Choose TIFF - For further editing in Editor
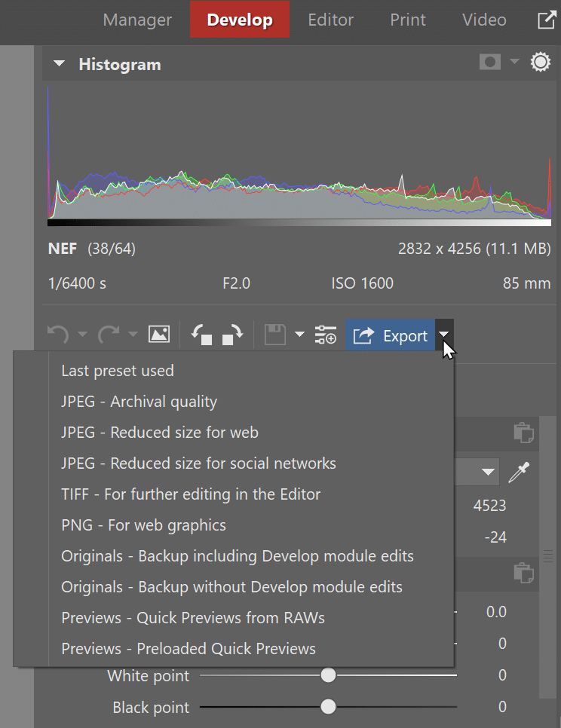Viewport: 561px width, 728px height. [x=191, y=494]
